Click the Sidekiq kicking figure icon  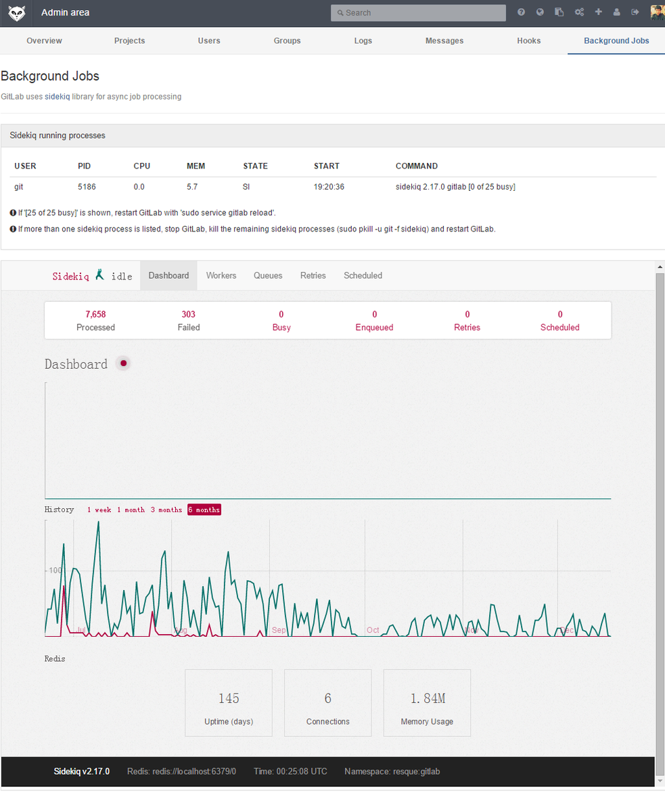pos(100,274)
